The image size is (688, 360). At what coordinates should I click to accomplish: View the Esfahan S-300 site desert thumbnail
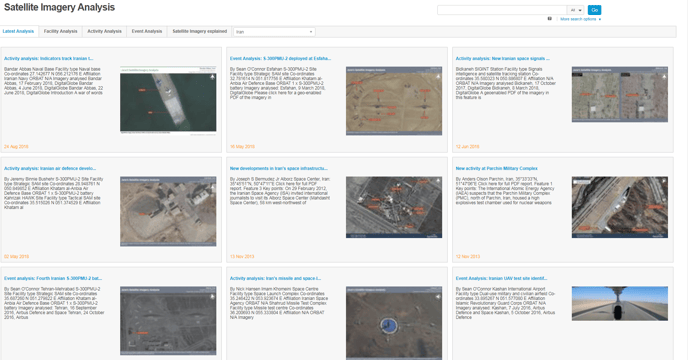[x=394, y=101]
